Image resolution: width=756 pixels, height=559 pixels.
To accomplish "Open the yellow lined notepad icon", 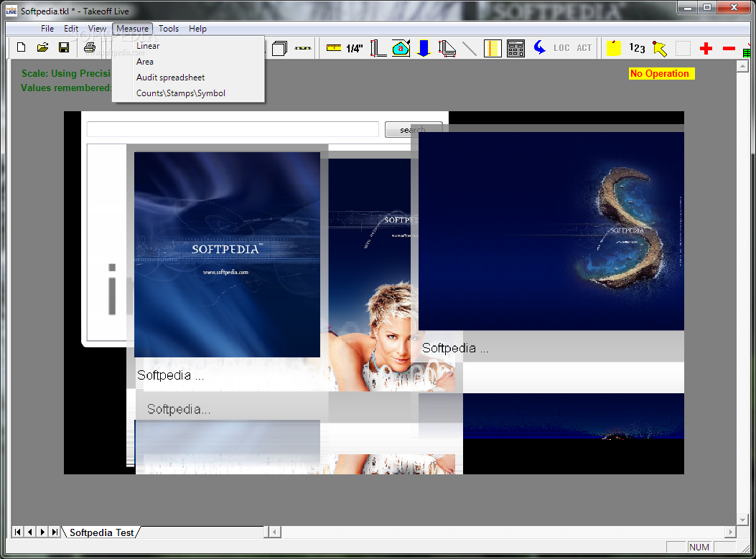I will click(x=493, y=48).
